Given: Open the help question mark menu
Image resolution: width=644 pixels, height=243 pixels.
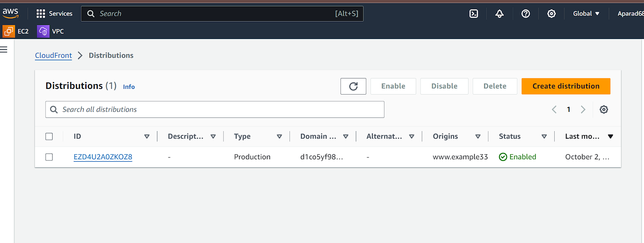Looking at the screenshot, I should tap(526, 14).
